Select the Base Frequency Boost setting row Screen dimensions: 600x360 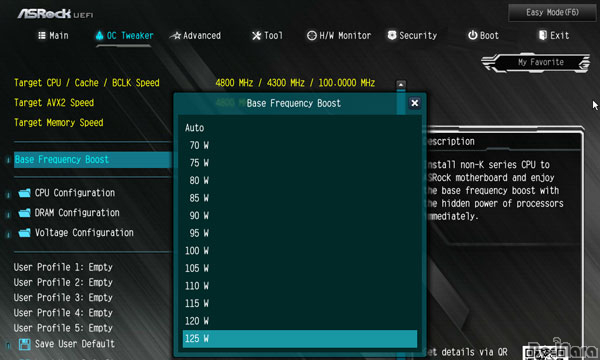click(x=93, y=160)
